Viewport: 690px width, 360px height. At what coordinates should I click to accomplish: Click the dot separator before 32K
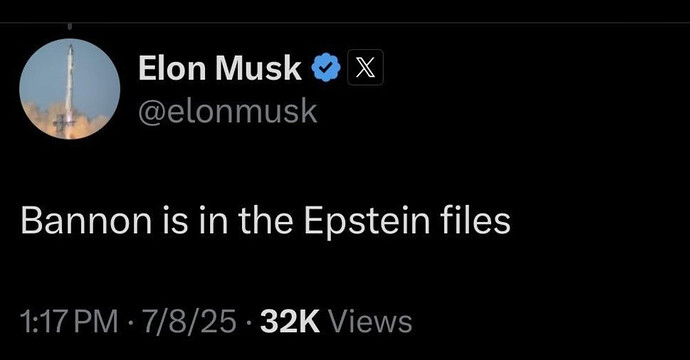(x=249, y=323)
